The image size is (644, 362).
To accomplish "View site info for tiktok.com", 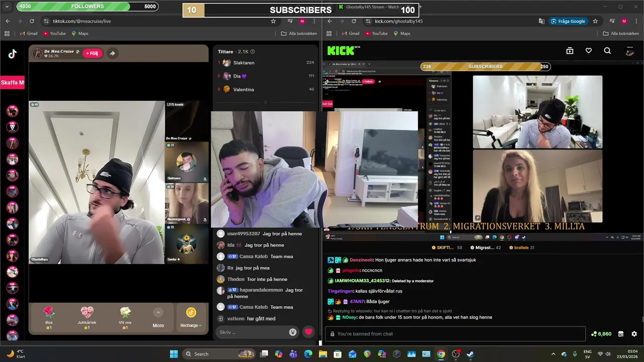I will (x=46, y=21).
